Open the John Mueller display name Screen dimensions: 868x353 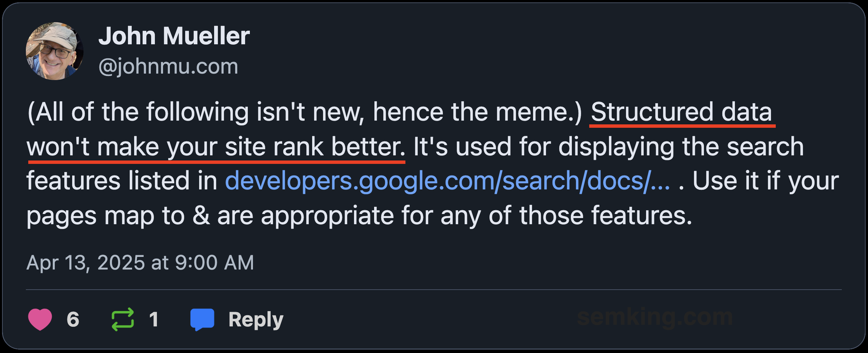click(x=174, y=36)
